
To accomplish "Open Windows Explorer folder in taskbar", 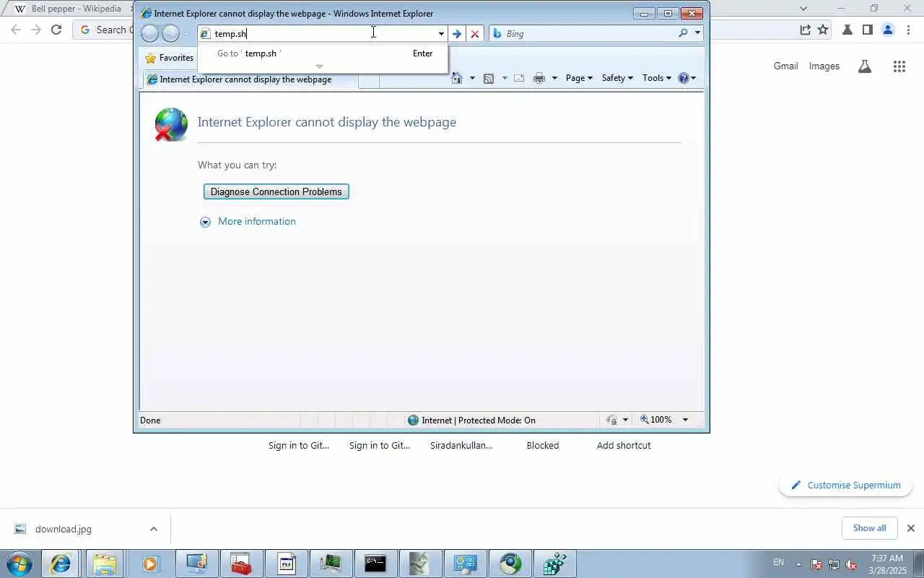I will tap(105, 564).
